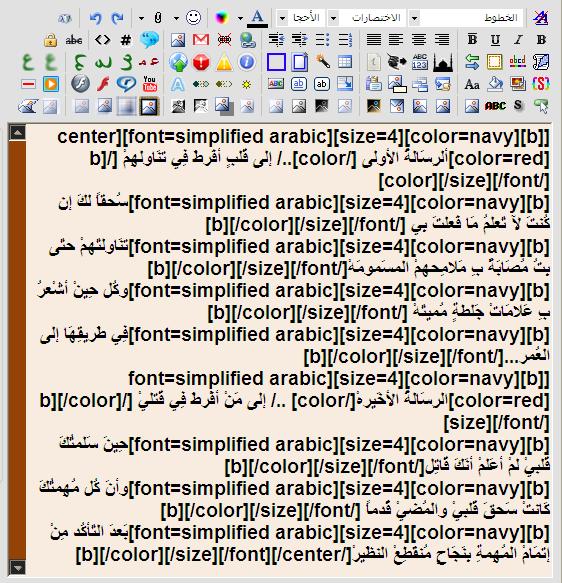Click the paint bucket fill icon

coord(495,84)
